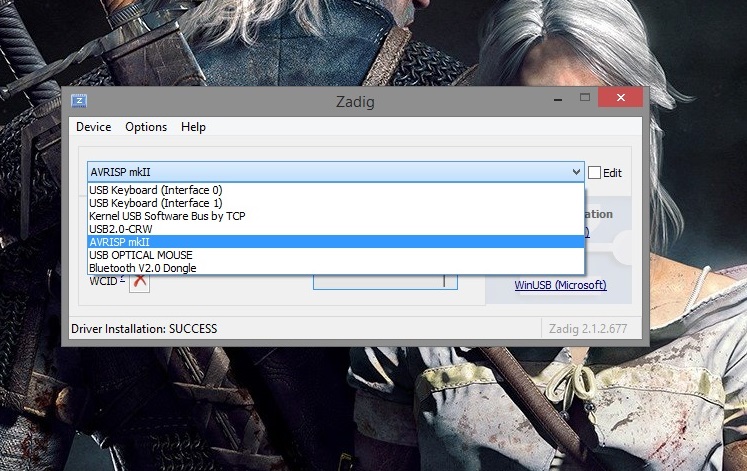Close the Zadig window
The image size is (747, 471).
tap(620, 98)
